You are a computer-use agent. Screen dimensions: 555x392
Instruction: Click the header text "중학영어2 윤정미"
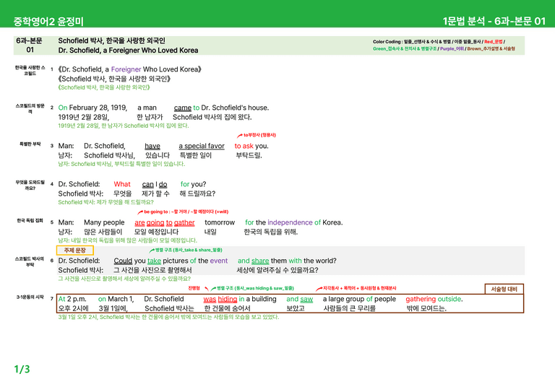coord(48,22)
